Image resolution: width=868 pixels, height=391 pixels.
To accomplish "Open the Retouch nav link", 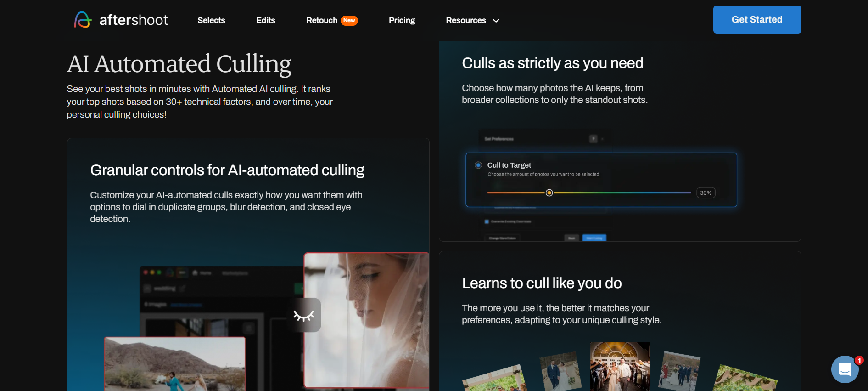I will [321, 20].
